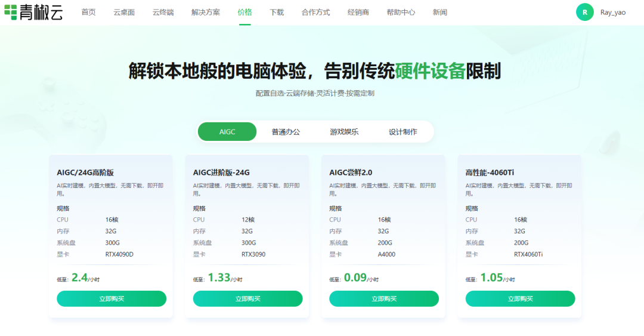Open the 新闻 page
The height and width of the screenshot is (336, 644).
pyautogui.click(x=440, y=13)
